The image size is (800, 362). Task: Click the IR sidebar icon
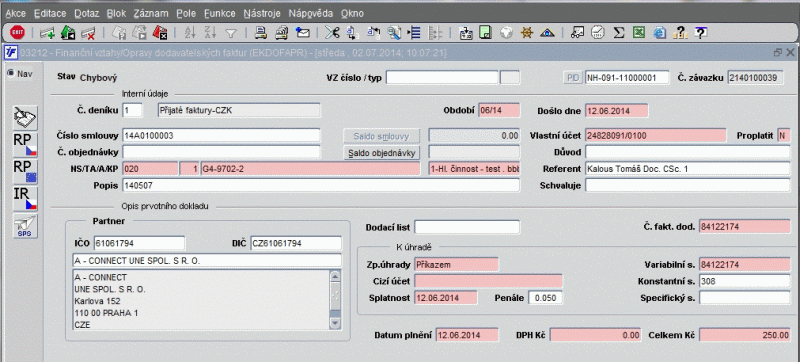click(x=25, y=199)
